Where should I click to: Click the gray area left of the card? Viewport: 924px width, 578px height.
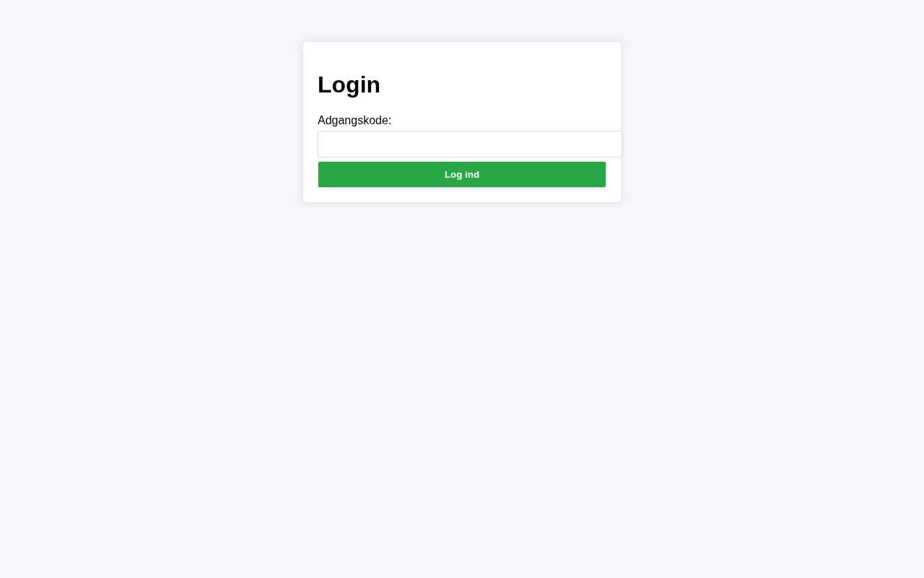152,123
